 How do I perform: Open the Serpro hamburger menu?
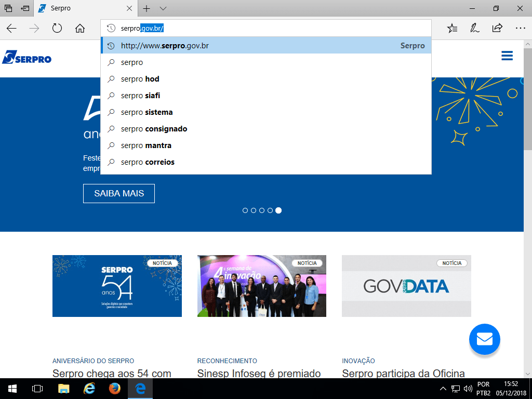point(507,56)
